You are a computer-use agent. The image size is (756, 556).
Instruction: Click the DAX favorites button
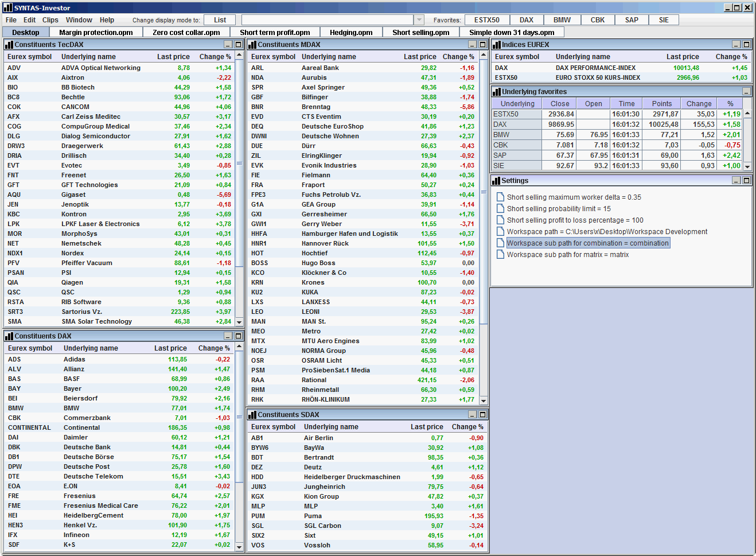[527, 20]
